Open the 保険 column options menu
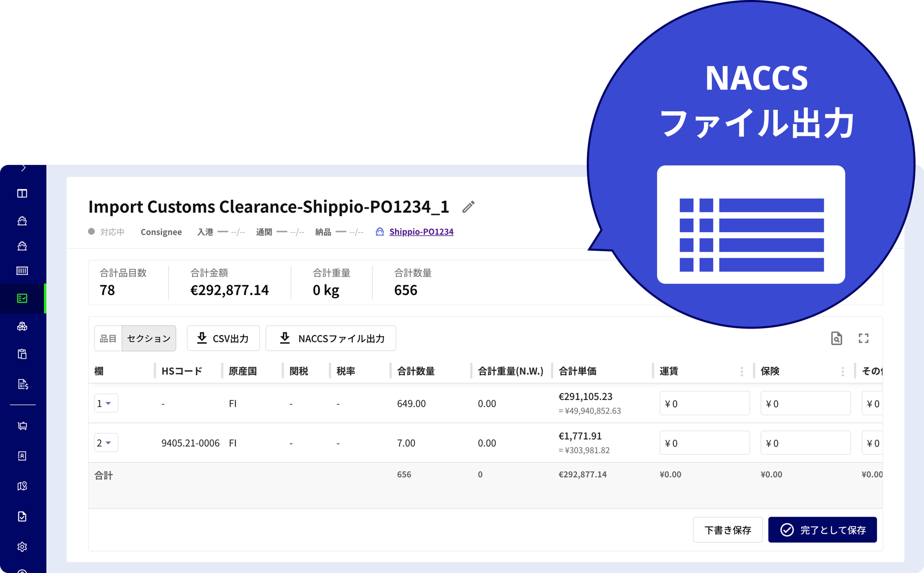Screen dimensions: 924x573 (x=843, y=371)
